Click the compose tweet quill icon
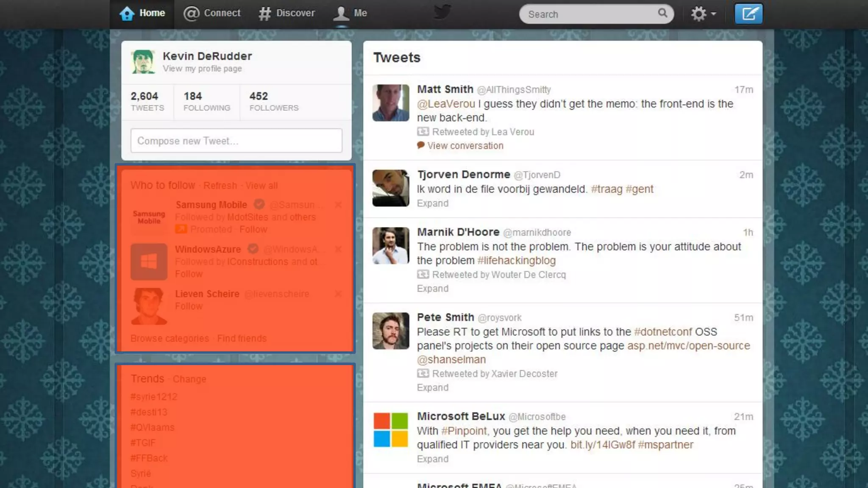Viewport: 868px width, 488px height. pyautogui.click(x=748, y=14)
